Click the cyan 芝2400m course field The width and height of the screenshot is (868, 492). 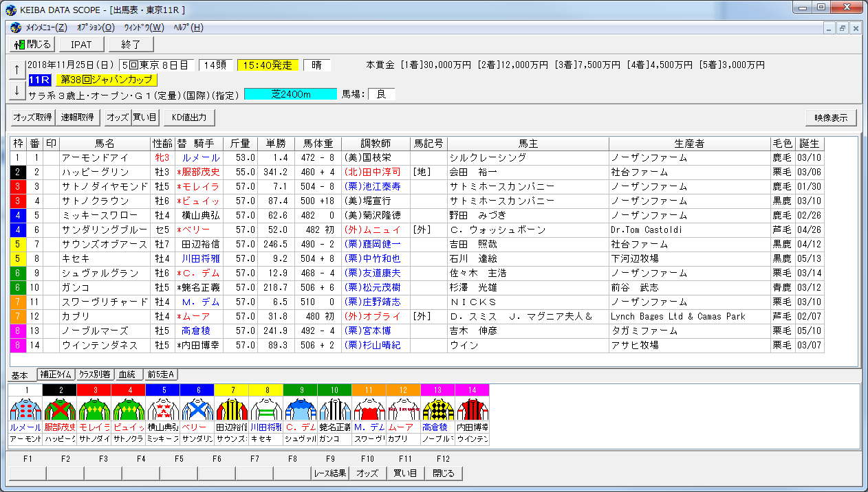pos(290,94)
